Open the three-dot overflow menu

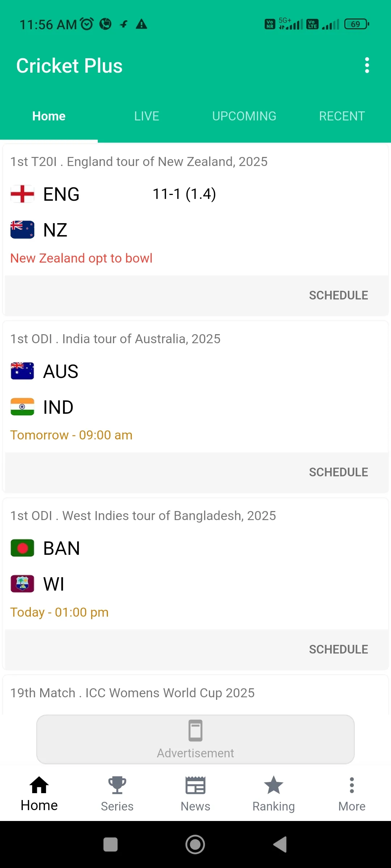(x=367, y=65)
